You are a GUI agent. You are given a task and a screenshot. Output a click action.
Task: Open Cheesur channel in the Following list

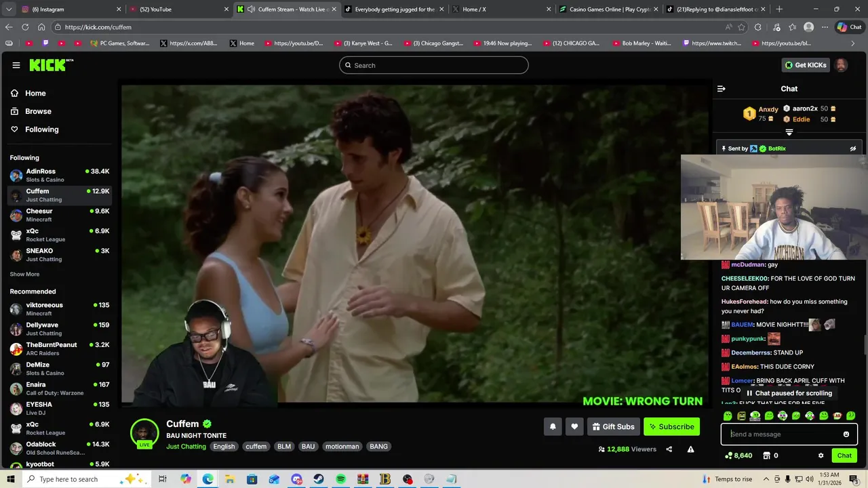pyautogui.click(x=60, y=215)
